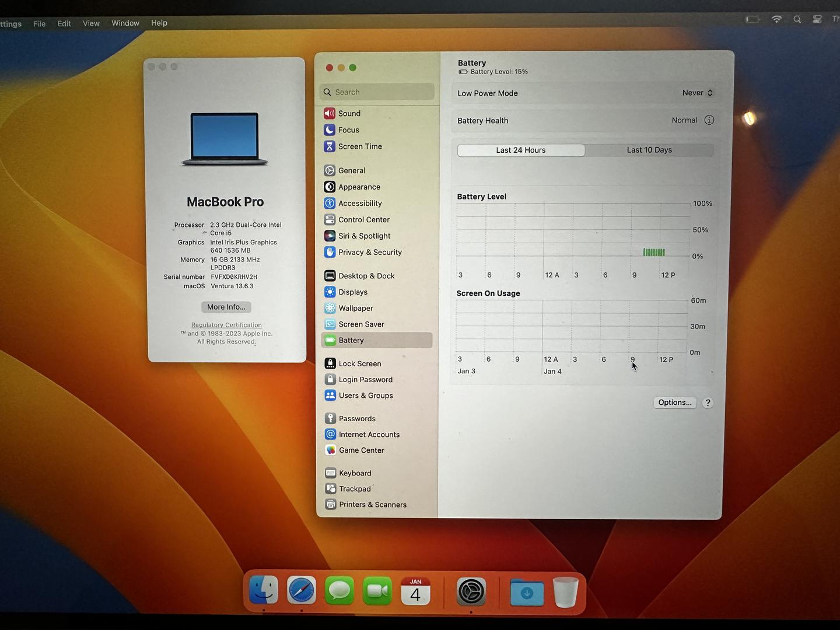The height and width of the screenshot is (630, 840).
Task: Open Trash from the Dock
Action: coord(565,592)
